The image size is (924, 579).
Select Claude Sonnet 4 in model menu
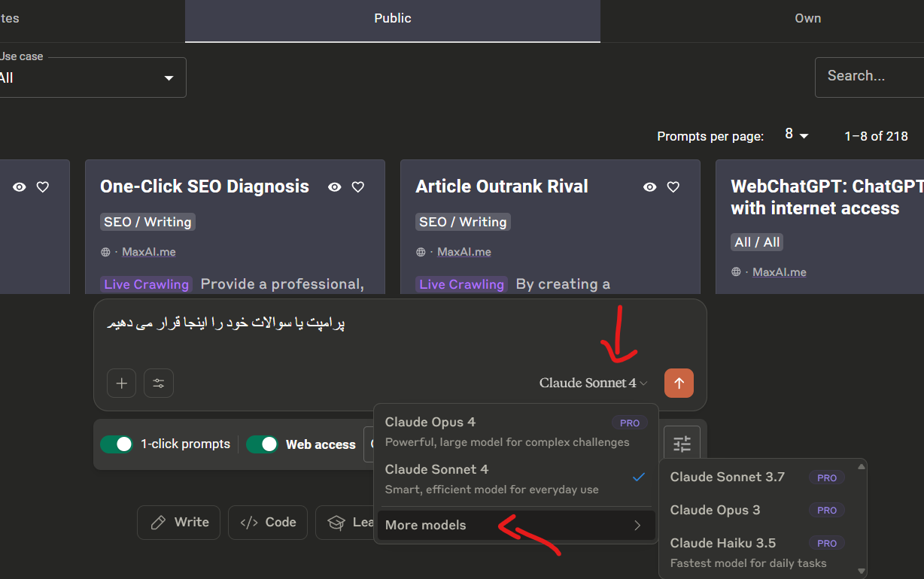coord(516,478)
